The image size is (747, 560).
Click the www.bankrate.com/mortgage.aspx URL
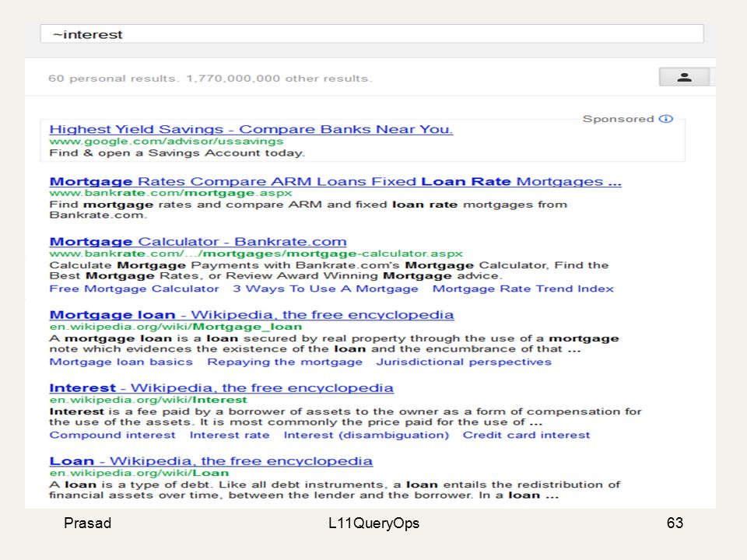point(170,193)
